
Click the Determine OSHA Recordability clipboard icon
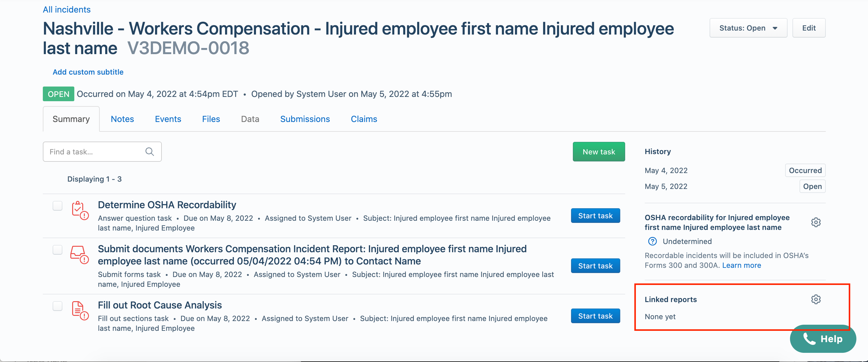click(80, 210)
